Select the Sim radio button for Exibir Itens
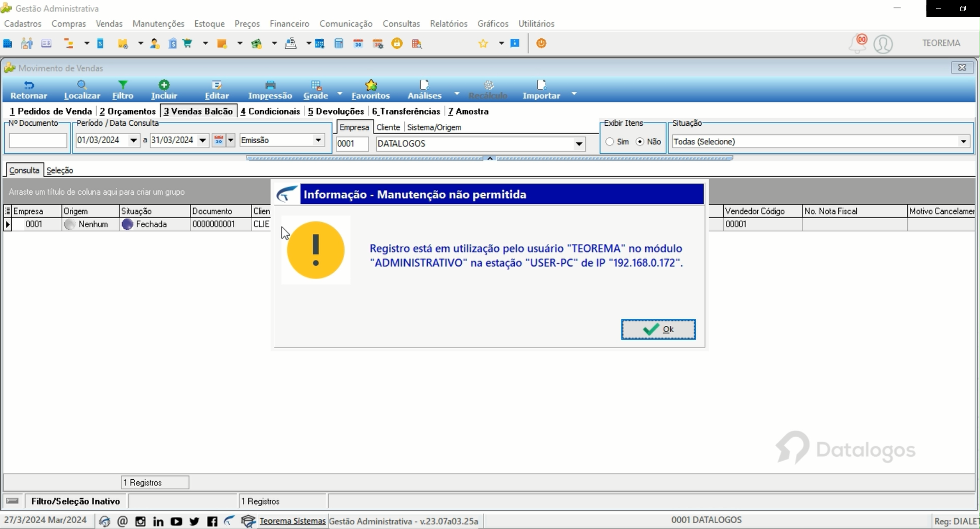The image size is (980, 529). [610, 142]
